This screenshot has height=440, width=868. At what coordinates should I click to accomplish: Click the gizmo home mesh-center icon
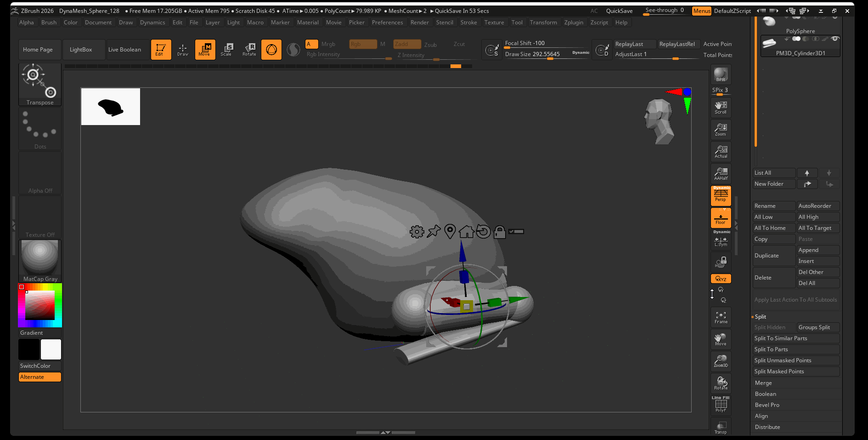click(466, 232)
